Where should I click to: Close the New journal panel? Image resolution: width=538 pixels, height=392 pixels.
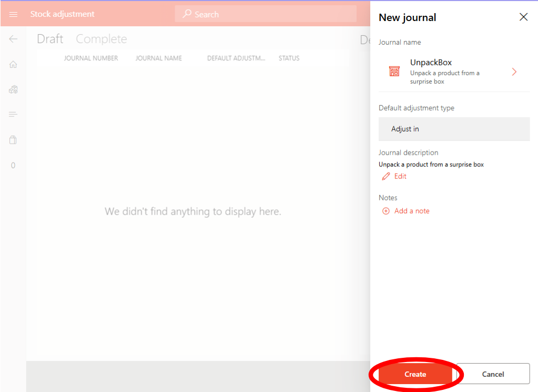click(x=523, y=17)
